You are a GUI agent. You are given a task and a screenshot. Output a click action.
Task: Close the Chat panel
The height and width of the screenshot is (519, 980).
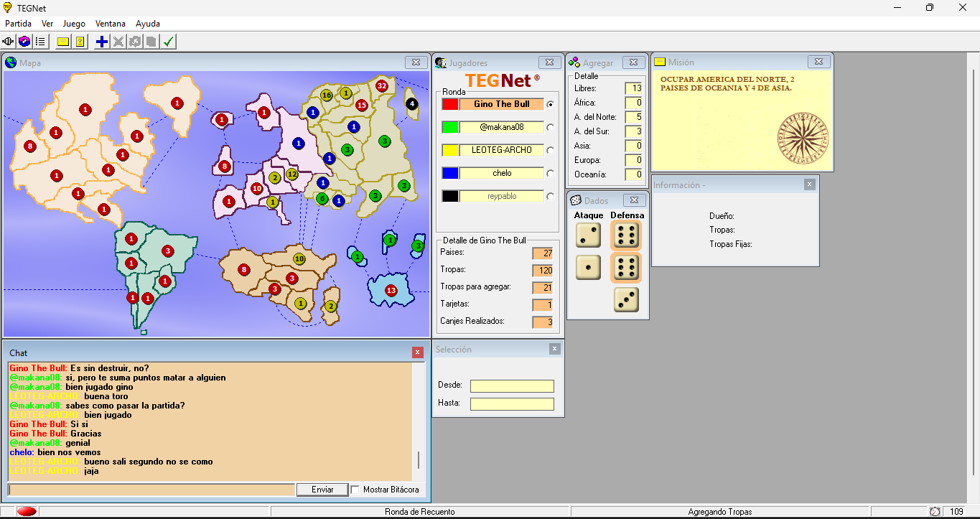tap(418, 352)
